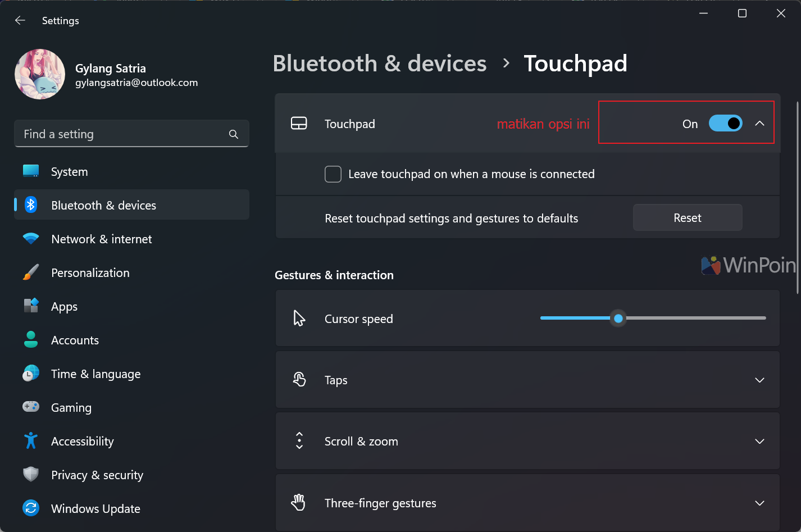Click the back arrow icon in Settings
Image resolution: width=801 pixels, height=532 pixels.
[x=20, y=21]
